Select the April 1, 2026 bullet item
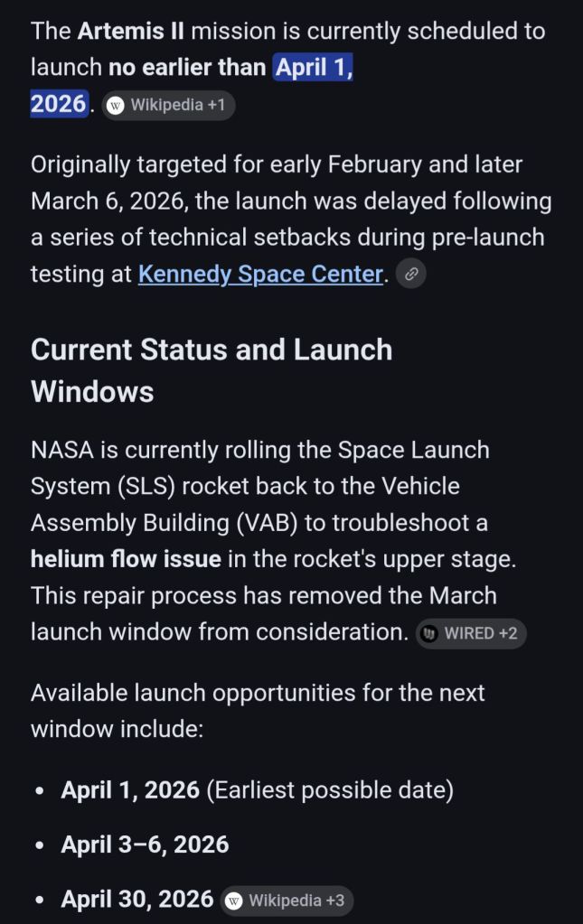Viewport: 583px width, 924px height. click(x=130, y=790)
